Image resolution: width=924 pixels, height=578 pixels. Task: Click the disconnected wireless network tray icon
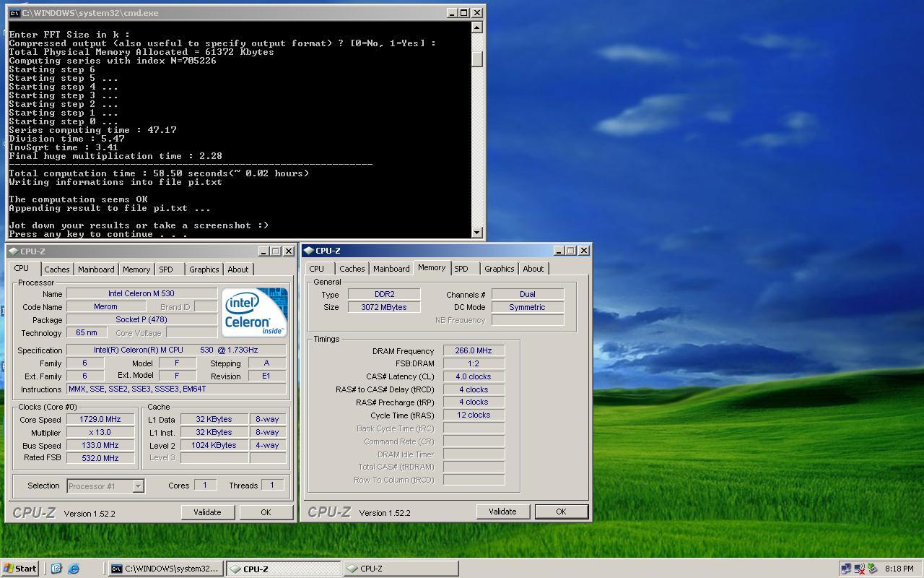(859, 569)
